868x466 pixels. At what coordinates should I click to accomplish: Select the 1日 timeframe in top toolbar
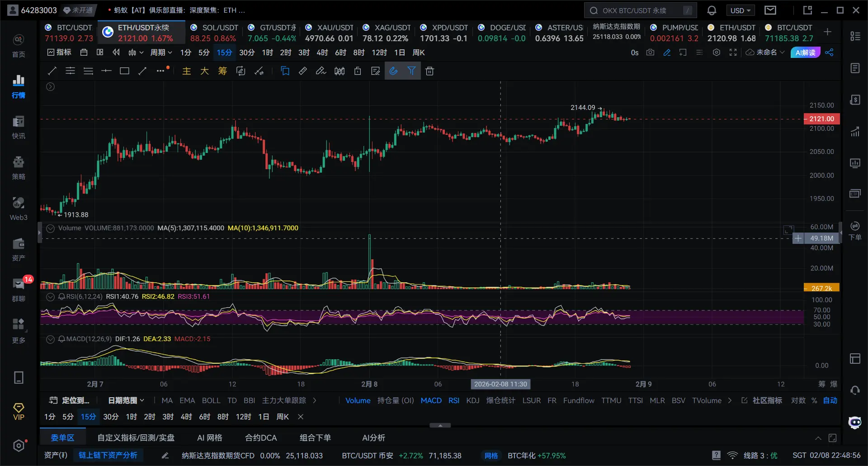click(x=399, y=52)
